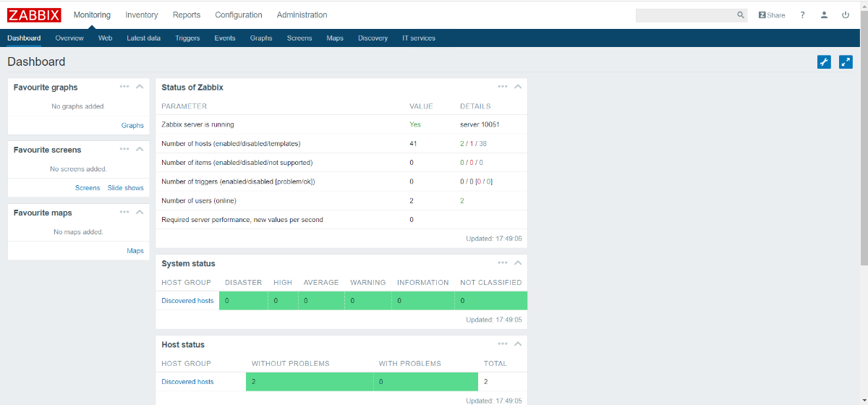868x405 pixels.
Task: Click 'Zabbix server is running' row text
Action: (x=197, y=125)
